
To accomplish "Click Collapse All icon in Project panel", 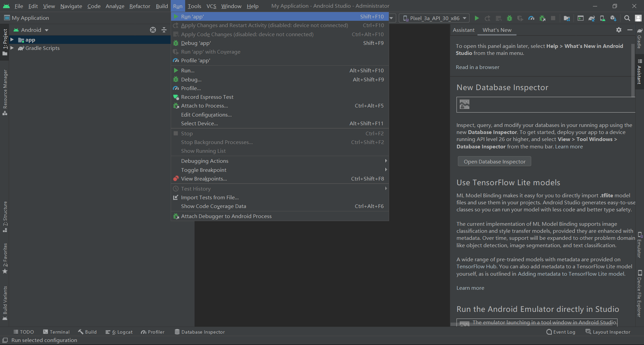I will 164,30.
